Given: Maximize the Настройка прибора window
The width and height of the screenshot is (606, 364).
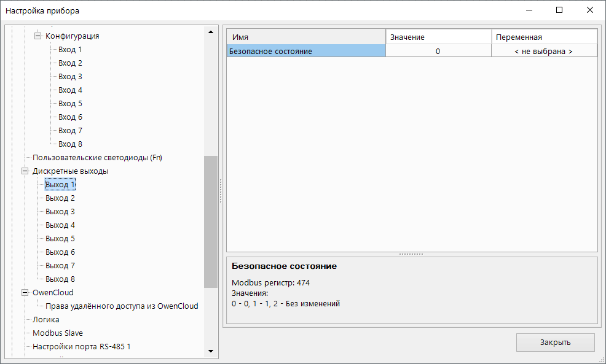Looking at the screenshot, I should point(559,10).
